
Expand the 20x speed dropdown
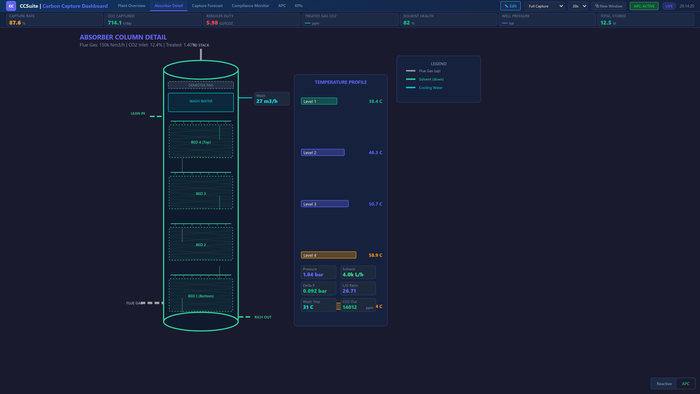(579, 6)
